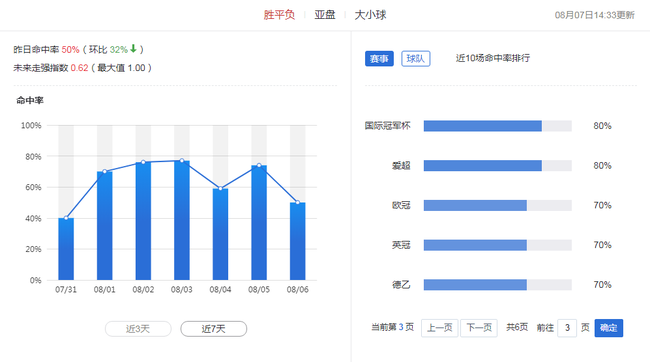Select the 07/31 bar in chart
Viewport: 650px width, 362px height.
tap(66, 249)
